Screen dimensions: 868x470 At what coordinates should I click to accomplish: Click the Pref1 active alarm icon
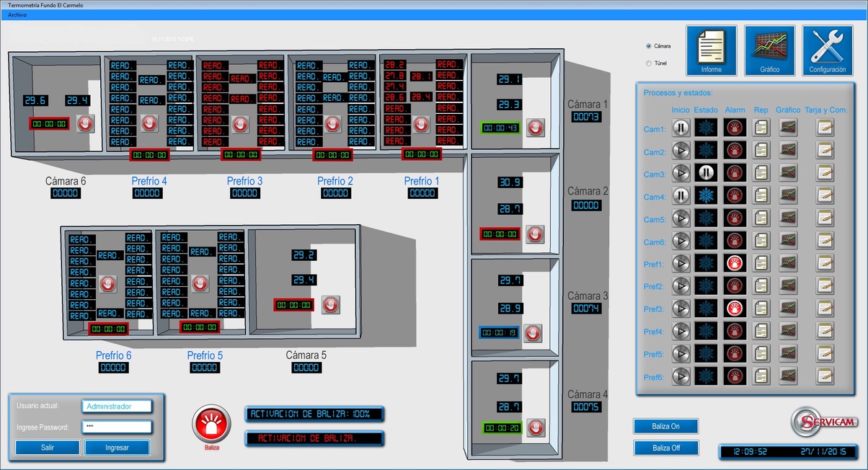click(735, 264)
